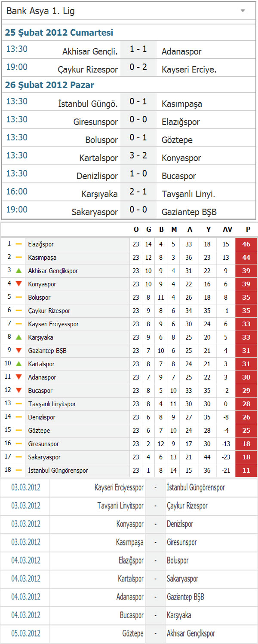Click the Akhisar Gençli. 1 - 1 score
Screen dimensions: 258x644
(x=138, y=49)
